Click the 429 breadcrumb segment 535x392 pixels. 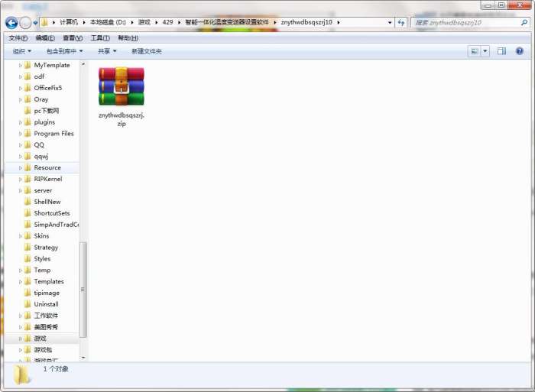pos(167,22)
